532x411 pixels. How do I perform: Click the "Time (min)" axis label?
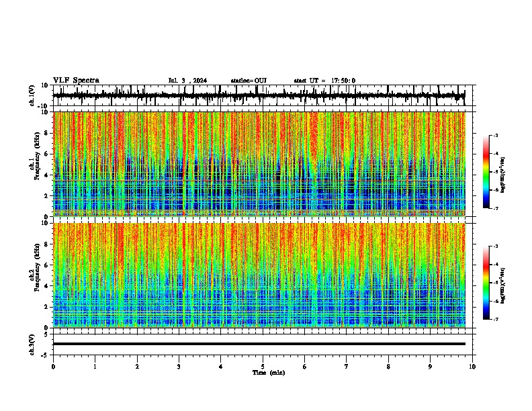tap(269, 373)
